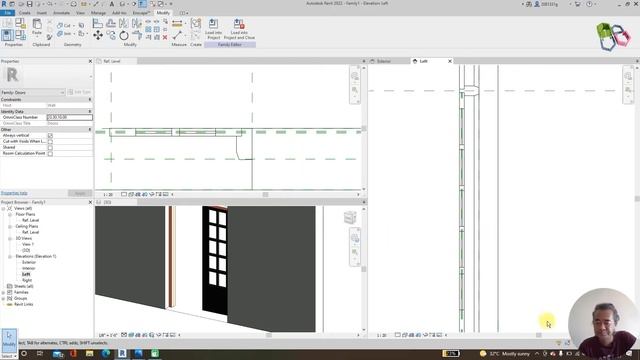Screen dimensions: 640x360
Task: Click the Edit Type button
Action: click(x=80, y=92)
